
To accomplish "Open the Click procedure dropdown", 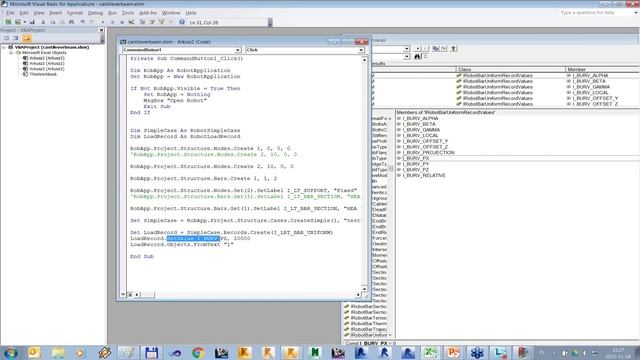I will [361, 50].
